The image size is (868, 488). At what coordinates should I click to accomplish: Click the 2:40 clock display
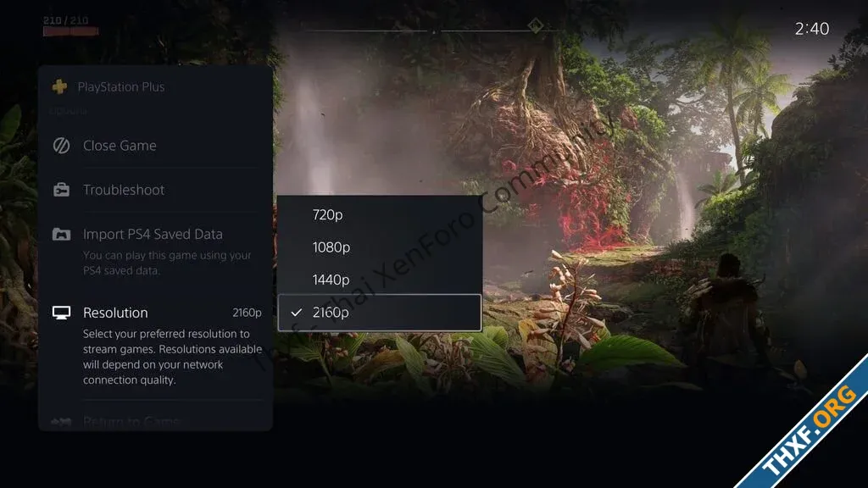coord(811,29)
